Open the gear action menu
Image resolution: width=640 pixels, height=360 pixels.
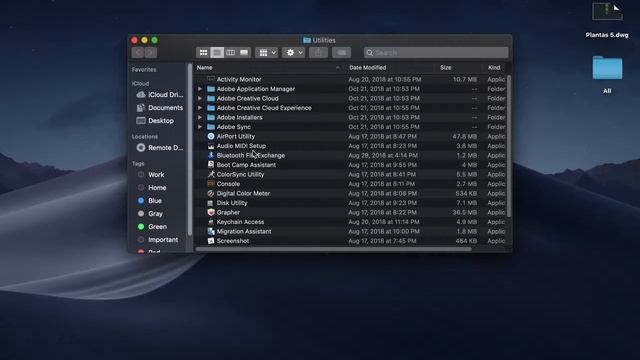pos(293,53)
